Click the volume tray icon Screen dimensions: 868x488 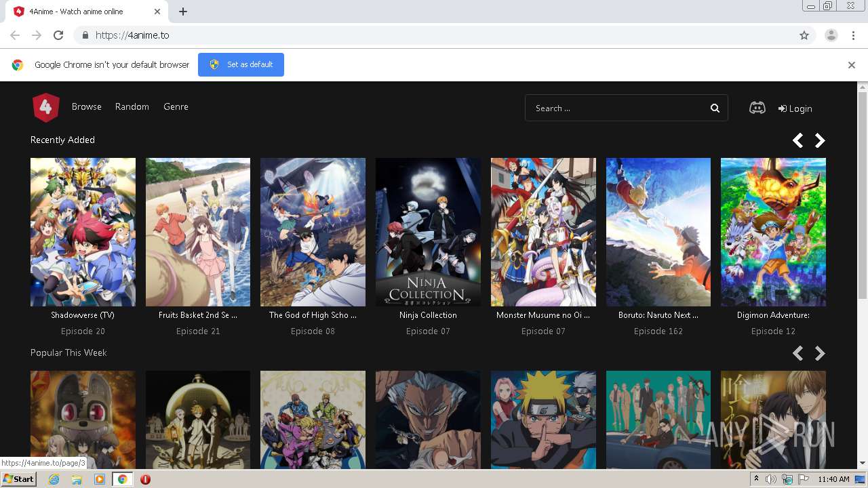click(770, 479)
